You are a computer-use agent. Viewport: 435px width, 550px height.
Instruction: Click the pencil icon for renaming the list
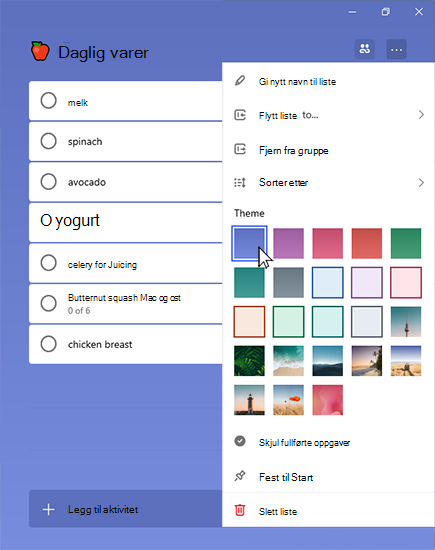coord(240,81)
